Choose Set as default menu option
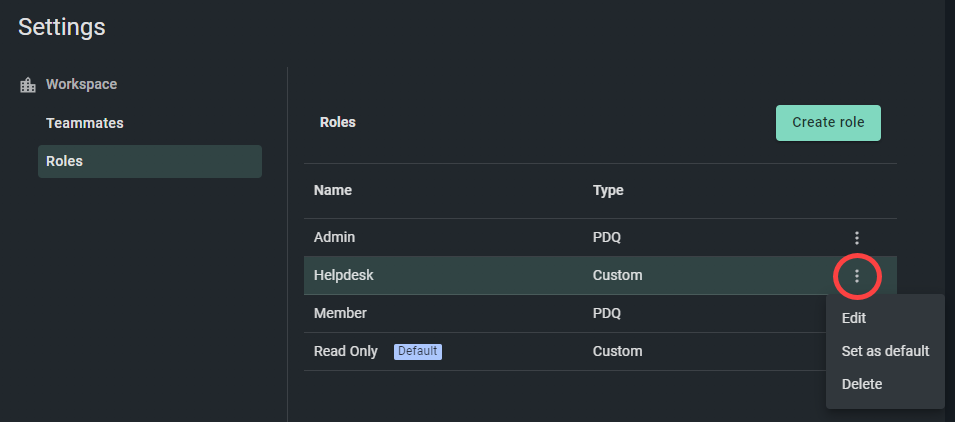This screenshot has width=955, height=422. pos(885,351)
